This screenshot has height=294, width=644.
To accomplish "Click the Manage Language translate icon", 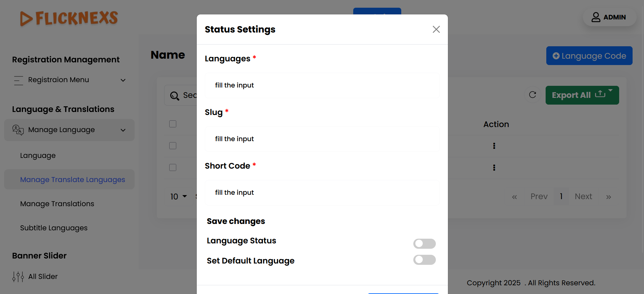I will point(18,130).
